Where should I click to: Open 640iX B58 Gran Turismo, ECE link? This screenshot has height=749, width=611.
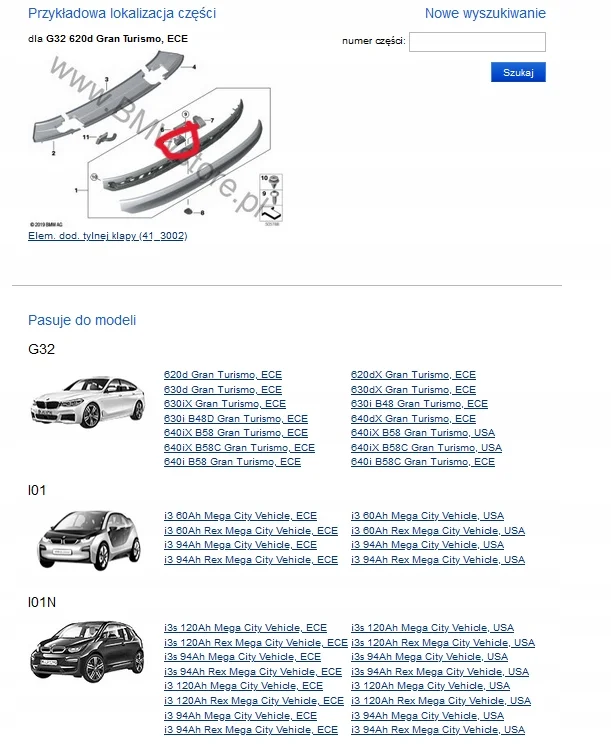[x=236, y=433]
